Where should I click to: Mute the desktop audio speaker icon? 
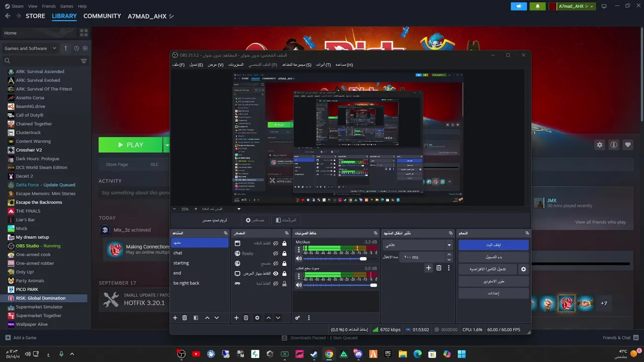pos(298,285)
